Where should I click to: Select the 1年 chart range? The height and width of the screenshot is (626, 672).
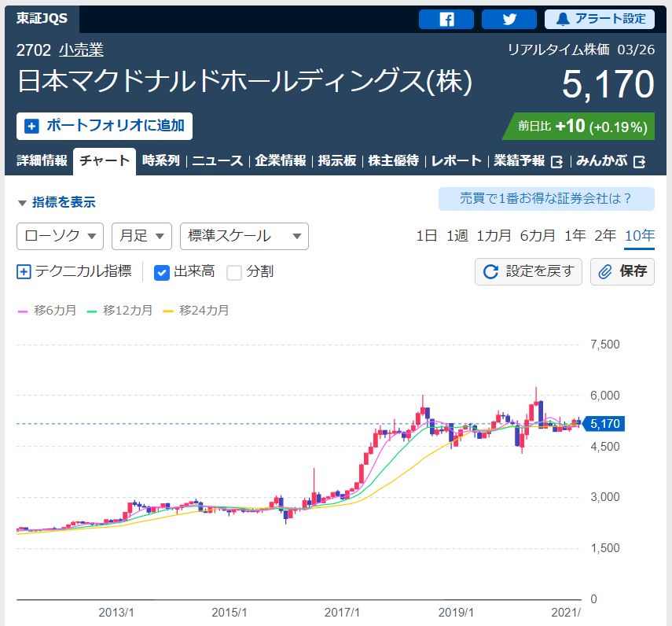tap(575, 235)
